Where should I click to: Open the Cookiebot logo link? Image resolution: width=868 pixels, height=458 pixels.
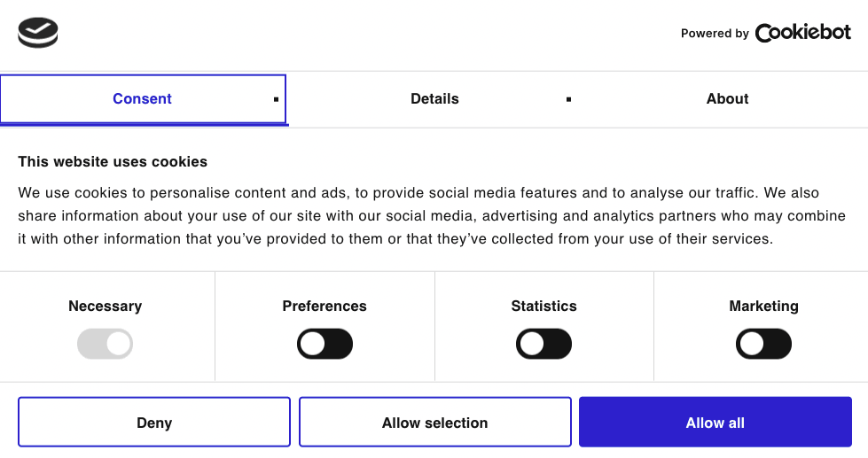tap(802, 33)
